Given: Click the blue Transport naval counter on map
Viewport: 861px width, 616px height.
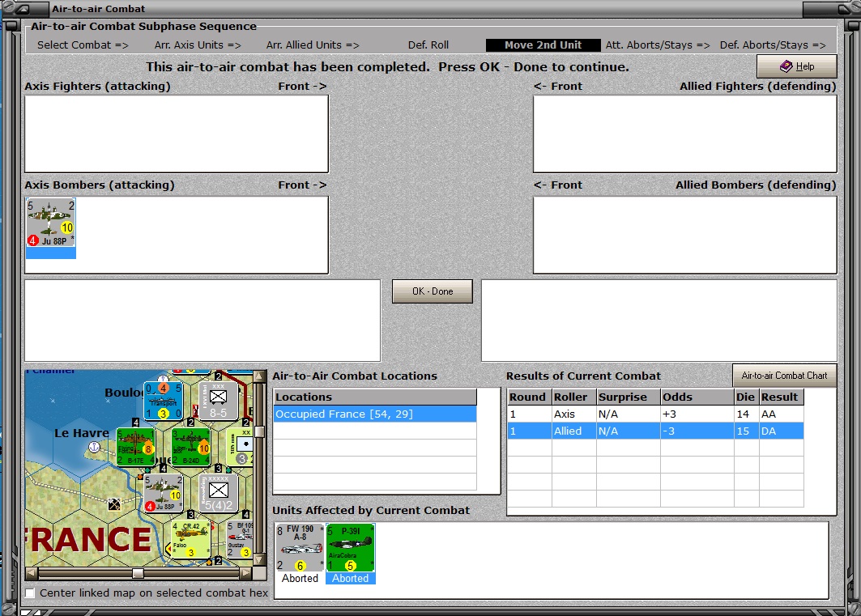Looking at the screenshot, I should coord(163,401).
